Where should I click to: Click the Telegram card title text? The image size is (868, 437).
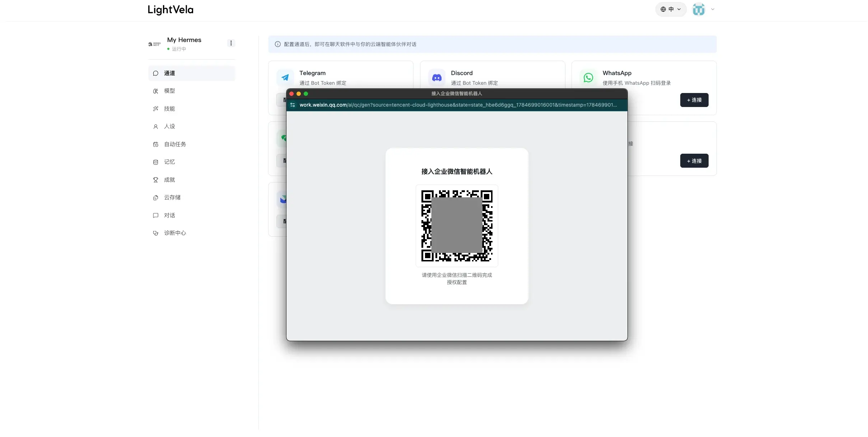coord(312,73)
